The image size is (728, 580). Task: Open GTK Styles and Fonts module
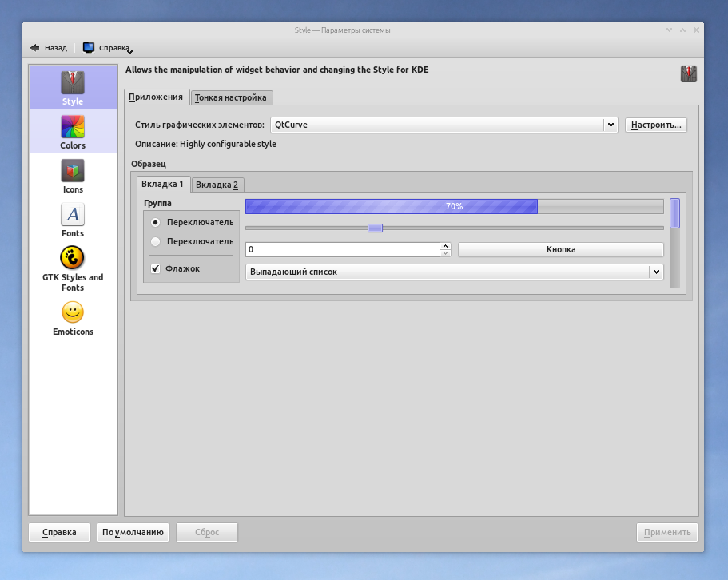(73, 268)
